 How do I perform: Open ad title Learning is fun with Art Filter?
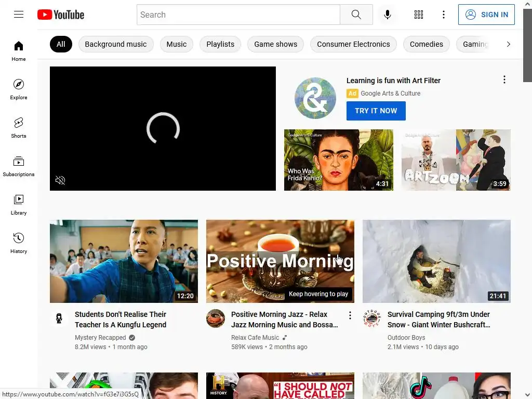[393, 81]
